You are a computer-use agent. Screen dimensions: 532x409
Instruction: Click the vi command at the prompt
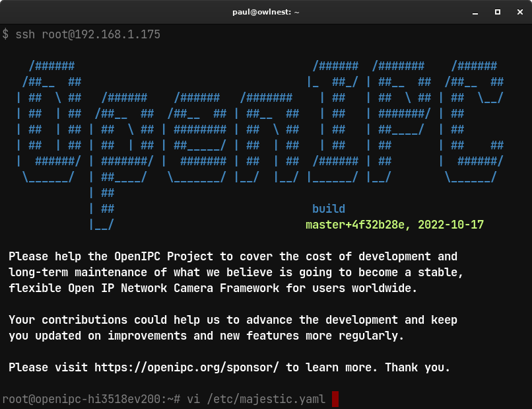point(193,399)
